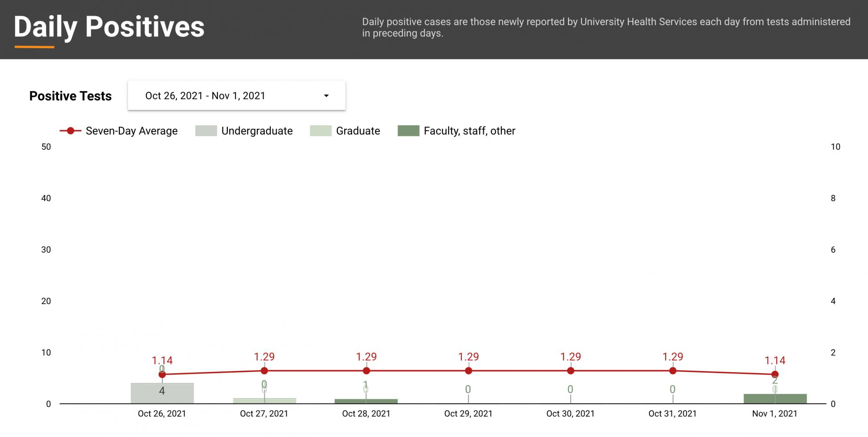Click the description text about University Health Services
This screenshot has height=437, width=868.
pyautogui.click(x=606, y=27)
